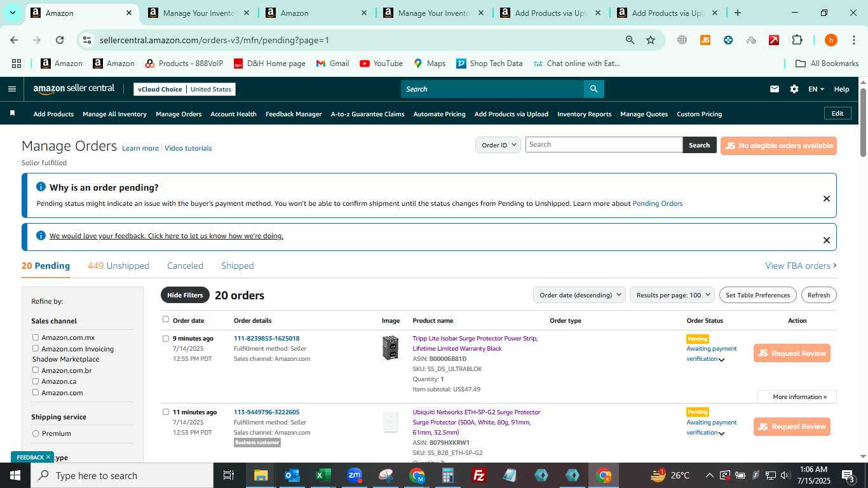Toggle the select-all orders checkbox
Viewport: 868px width, 488px height.
tap(166, 320)
